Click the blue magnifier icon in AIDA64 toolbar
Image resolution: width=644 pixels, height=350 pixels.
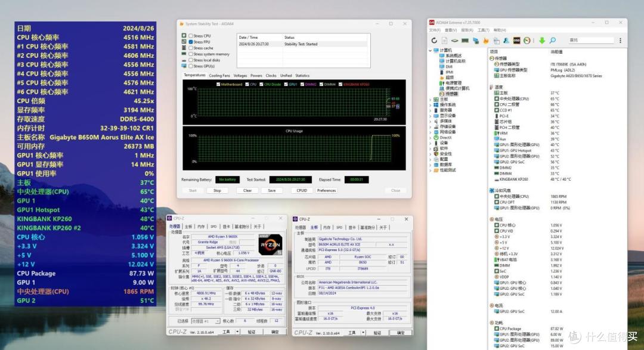click(x=553, y=41)
